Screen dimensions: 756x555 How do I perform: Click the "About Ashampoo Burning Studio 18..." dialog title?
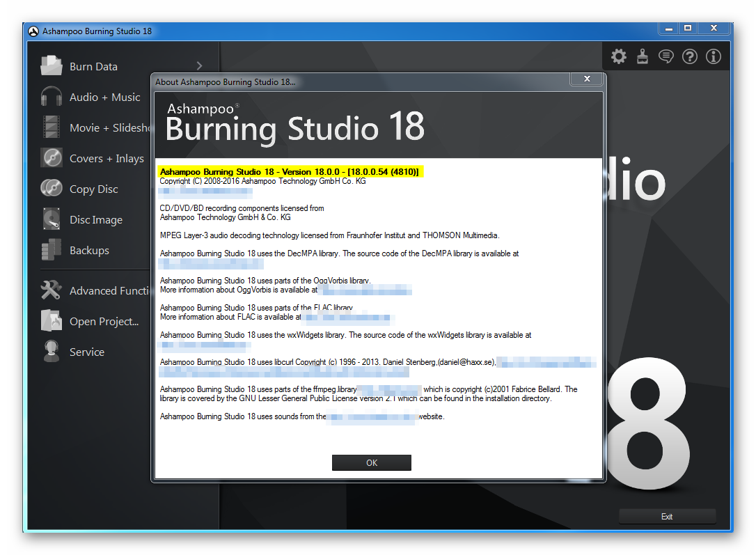click(225, 82)
